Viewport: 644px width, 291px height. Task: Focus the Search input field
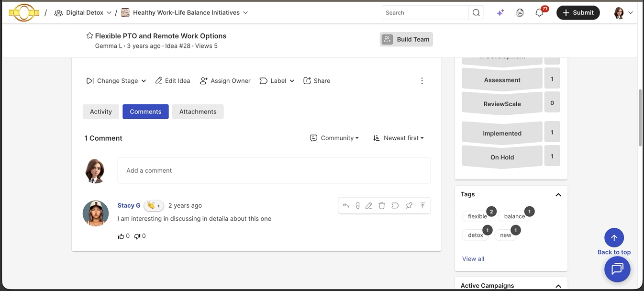[425, 13]
